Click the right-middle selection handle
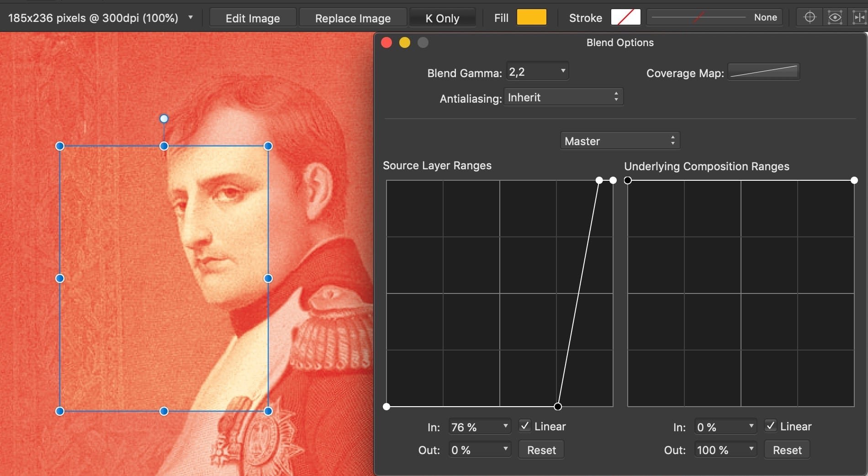 pos(268,278)
